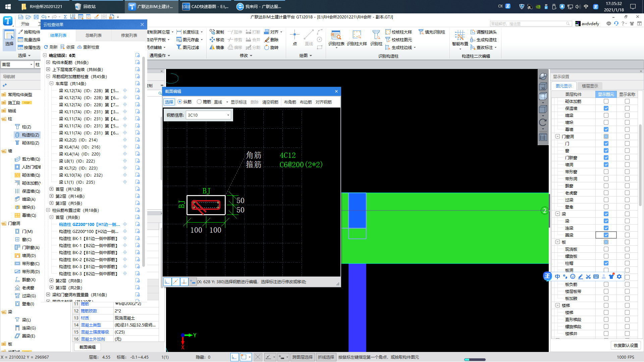
Task: Click the locate icon for KL2(2) row
Action: click(125, 140)
